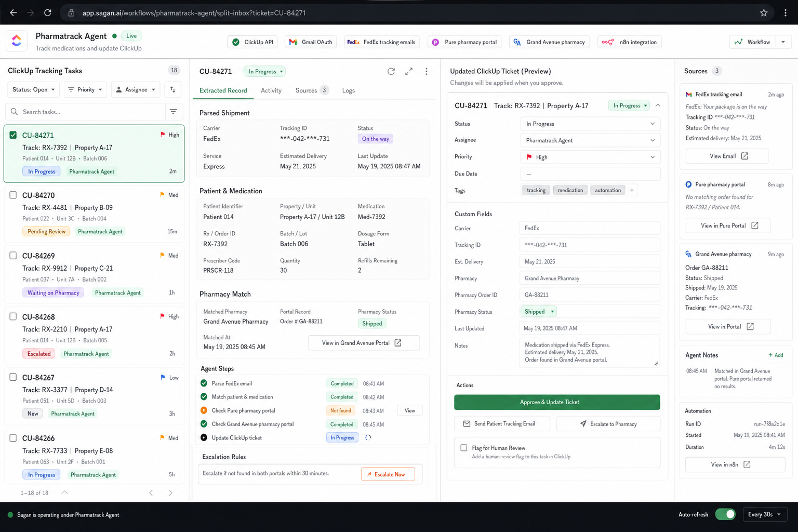Turn off the Auto-refresh toggle

(x=725, y=514)
